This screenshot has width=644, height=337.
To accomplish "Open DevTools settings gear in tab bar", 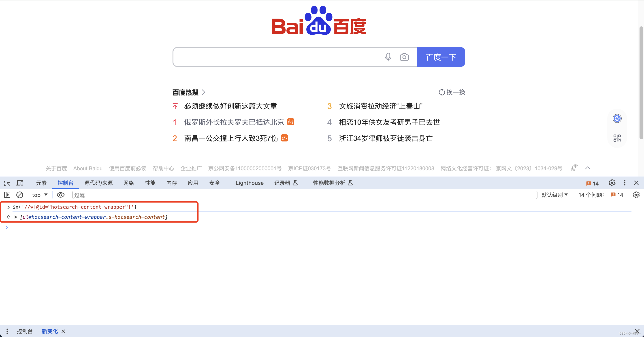I will point(612,183).
